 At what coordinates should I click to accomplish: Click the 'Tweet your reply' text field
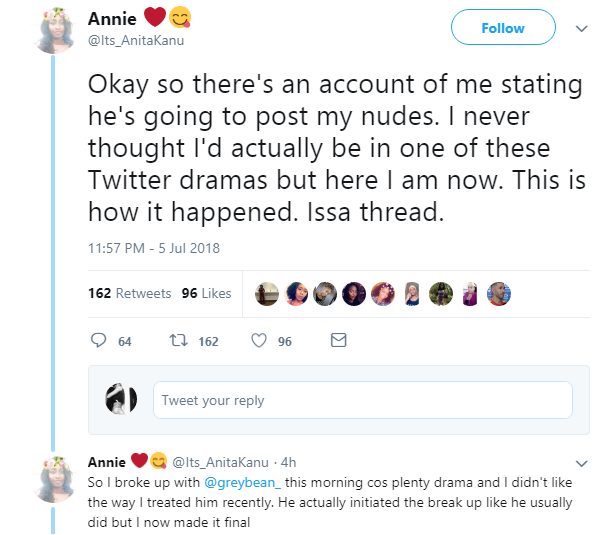(362, 400)
